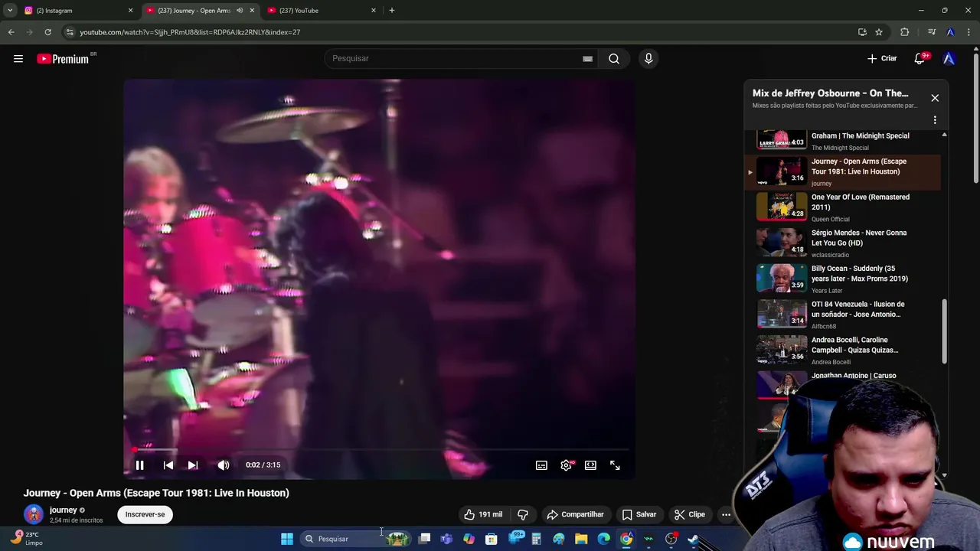
Task: Select current Journey Open Arms playlist item
Action: [x=842, y=171]
